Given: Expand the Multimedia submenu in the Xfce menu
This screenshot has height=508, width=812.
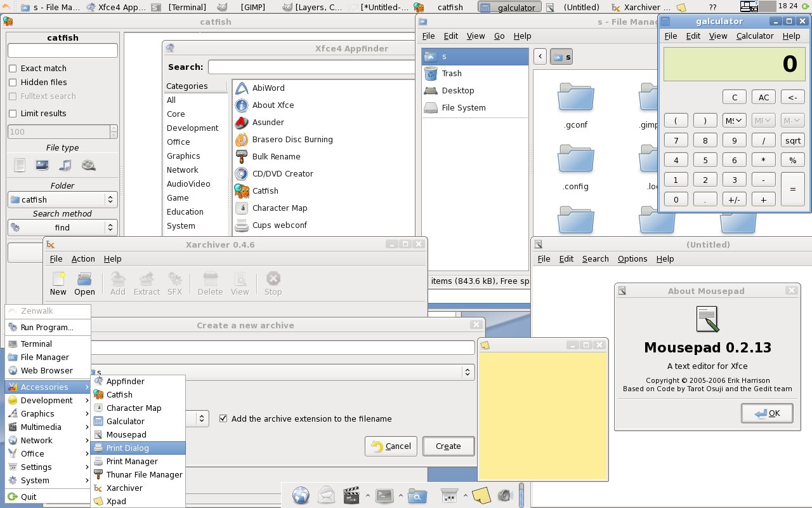Looking at the screenshot, I should click(x=48, y=427).
